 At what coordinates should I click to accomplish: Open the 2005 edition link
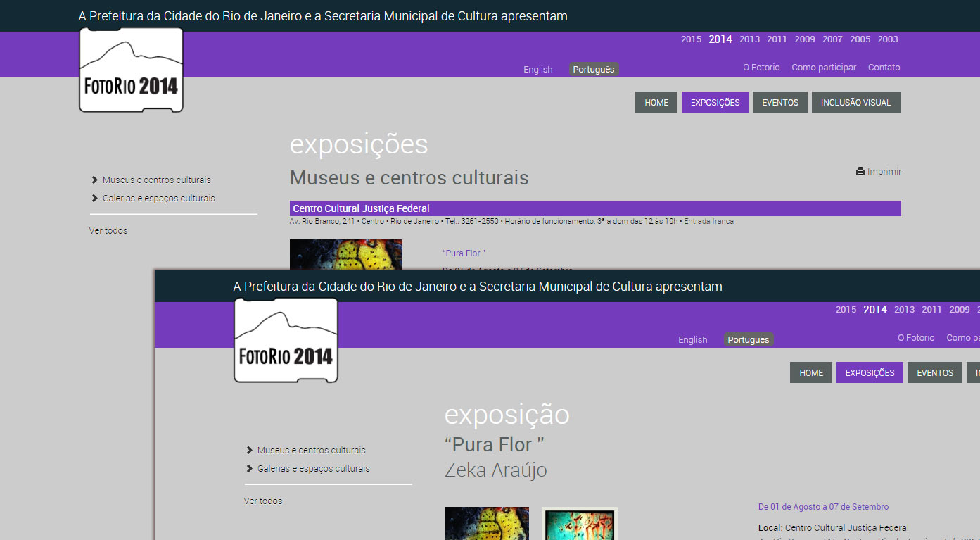860,39
